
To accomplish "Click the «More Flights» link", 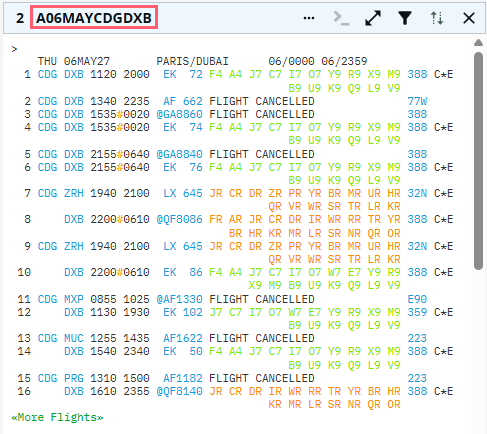I will pyautogui.click(x=57, y=417).
